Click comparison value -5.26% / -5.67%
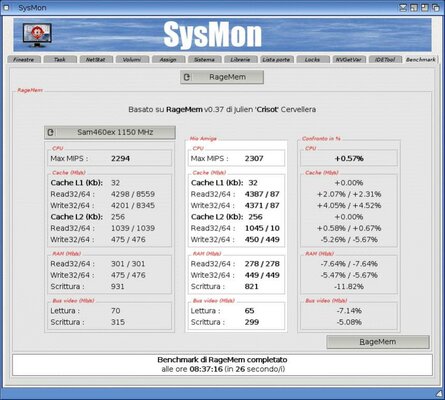Image resolution: width=445 pixels, height=400 pixels. tap(349, 239)
